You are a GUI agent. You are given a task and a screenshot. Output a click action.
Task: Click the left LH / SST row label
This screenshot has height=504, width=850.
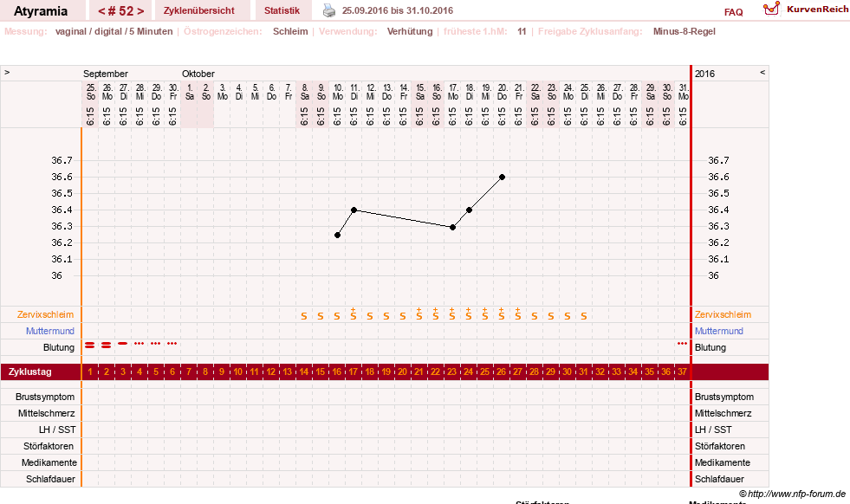coord(57,430)
